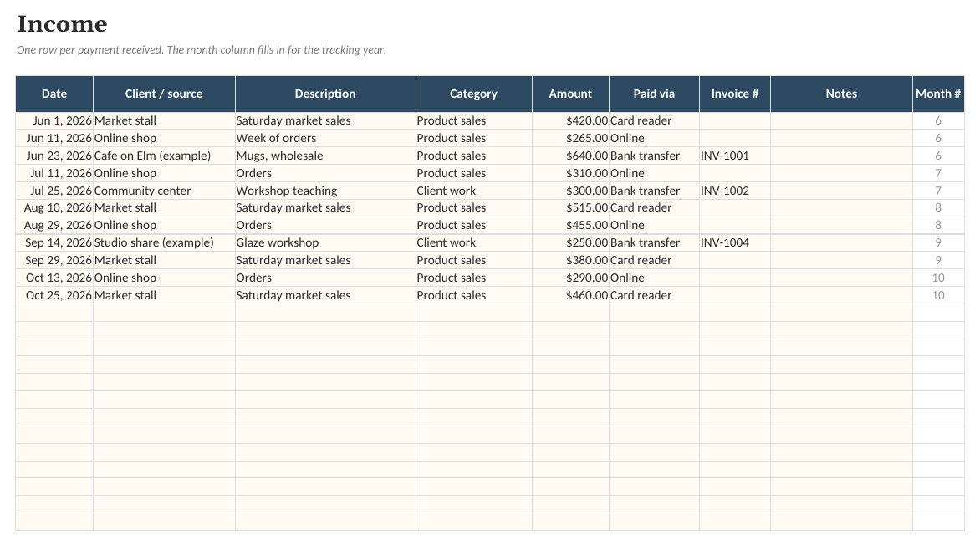980x546 pixels.
Task: Select Card reader in the Jun 1 row
Action: [x=654, y=120]
